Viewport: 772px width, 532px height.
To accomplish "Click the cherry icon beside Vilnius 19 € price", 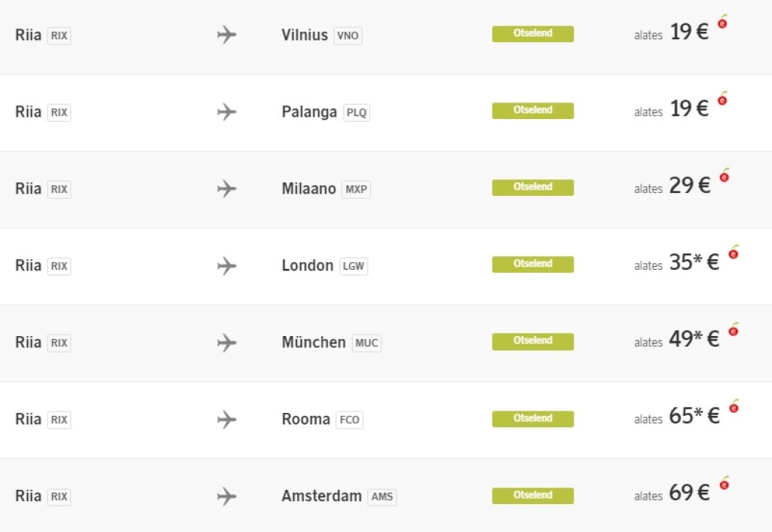I will [722, 23].
